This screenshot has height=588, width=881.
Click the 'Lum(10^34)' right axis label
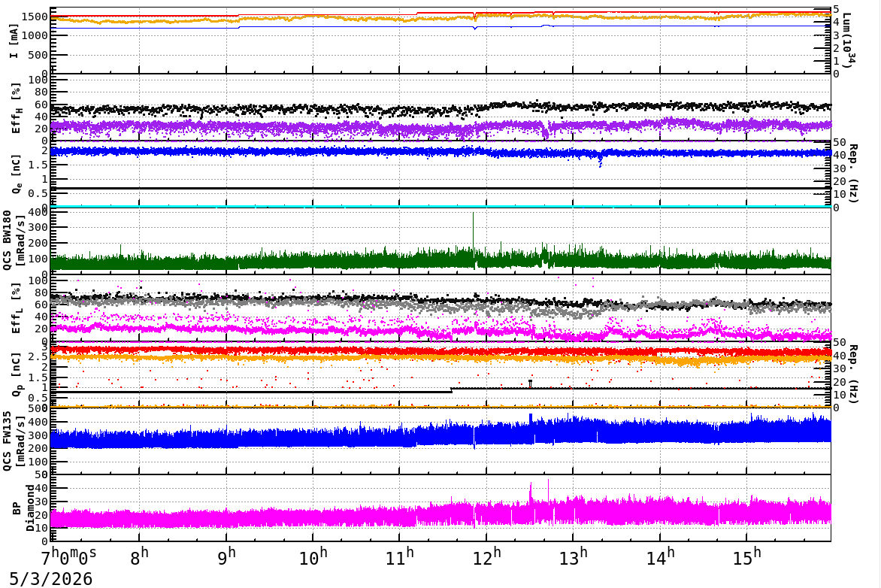pos(849,40)
